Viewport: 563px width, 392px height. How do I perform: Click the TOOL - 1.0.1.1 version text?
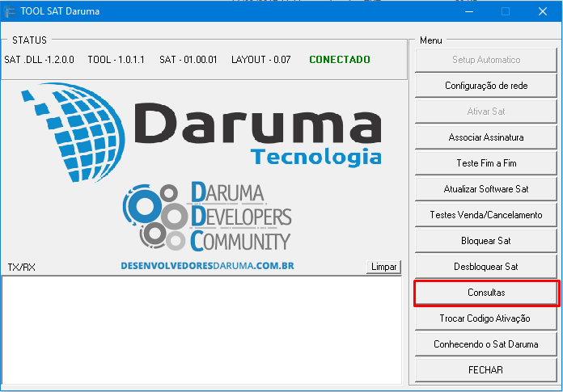(116, 60)
